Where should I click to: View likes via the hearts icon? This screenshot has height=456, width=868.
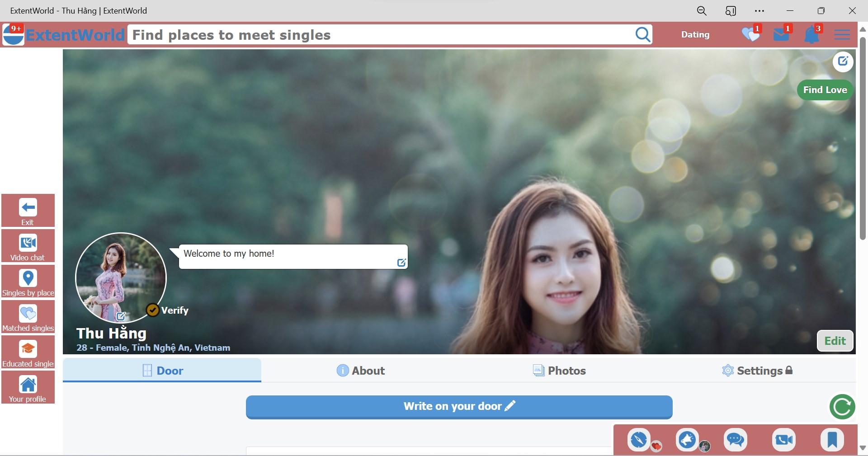pyautogui.click(x=750, y=35)
